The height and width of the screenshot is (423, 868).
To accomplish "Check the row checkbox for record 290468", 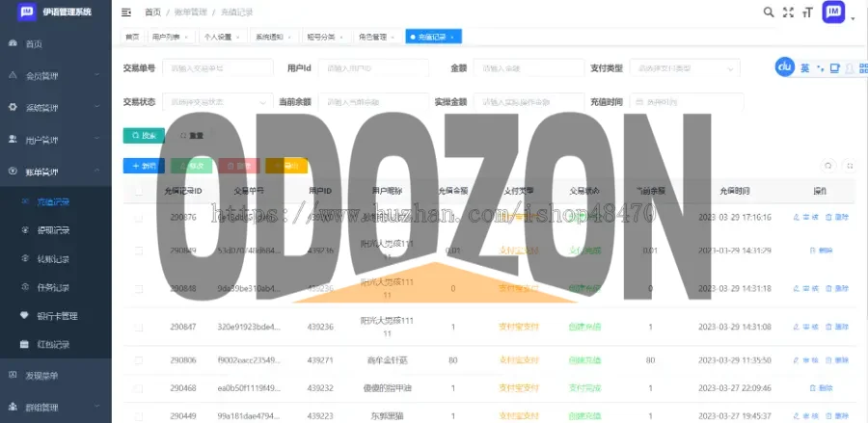I will [138, 388].
